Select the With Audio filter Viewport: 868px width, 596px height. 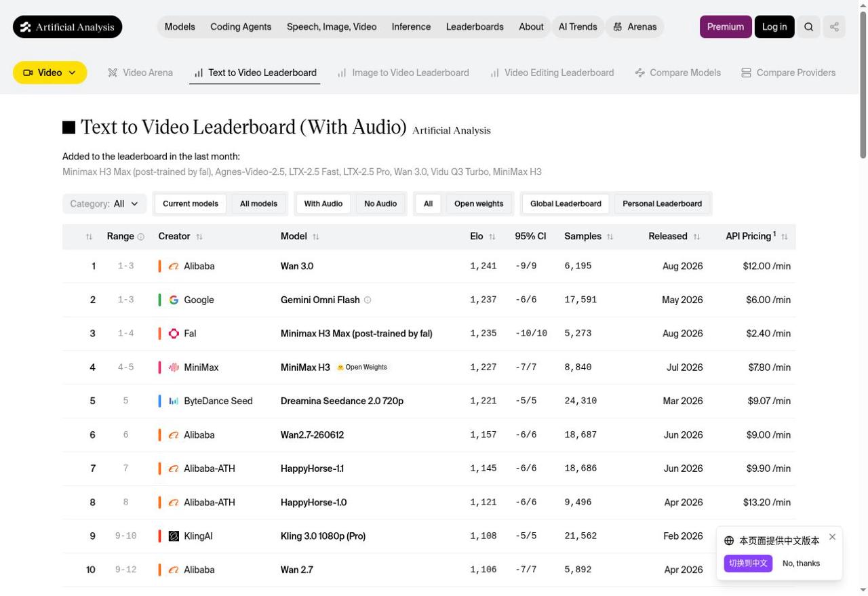click(323, 204)
